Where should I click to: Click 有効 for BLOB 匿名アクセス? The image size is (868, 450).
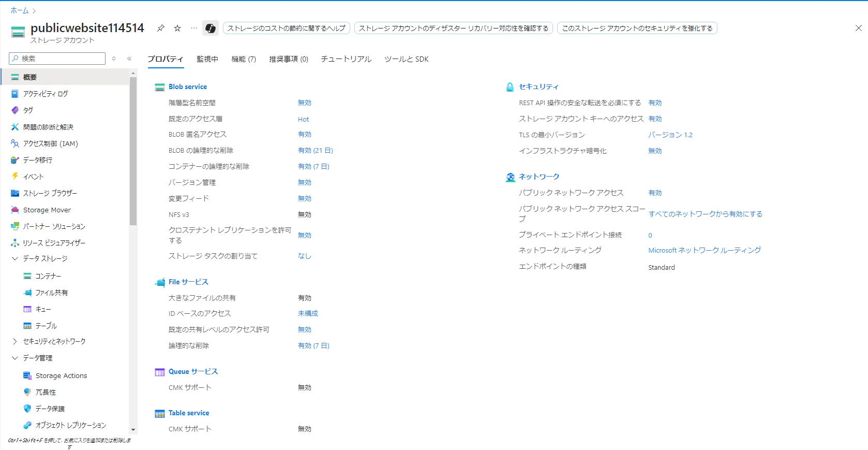(305, 134)
